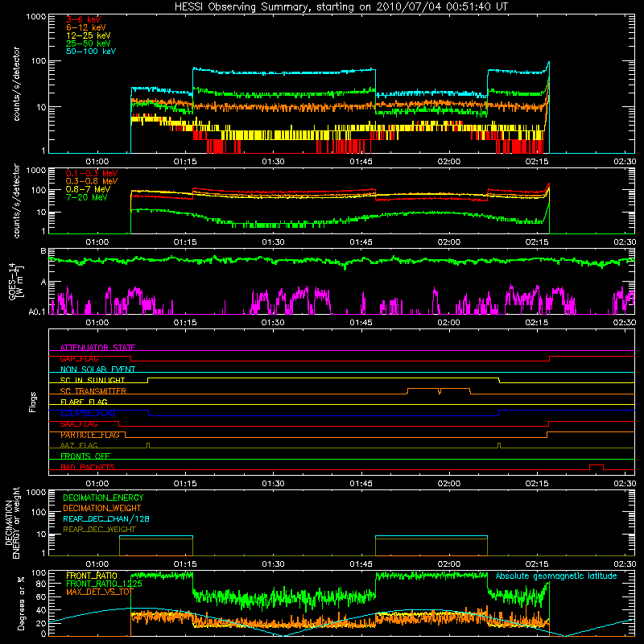
Task: Click the GOES-14 axis label
Action: (15, 282)
